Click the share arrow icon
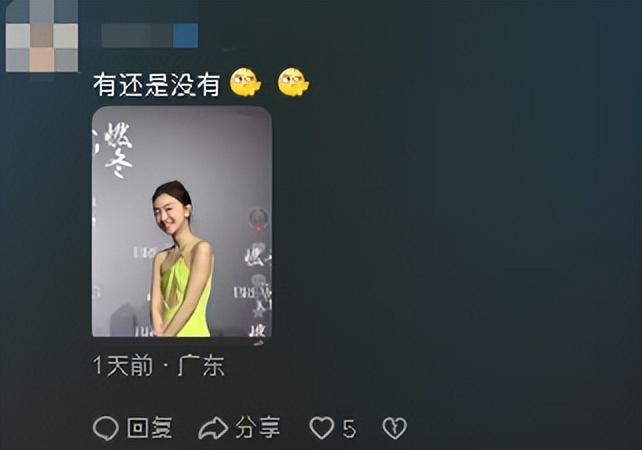Image resolution: width=642 pixels, height=450 pixels. click(213, 428)
